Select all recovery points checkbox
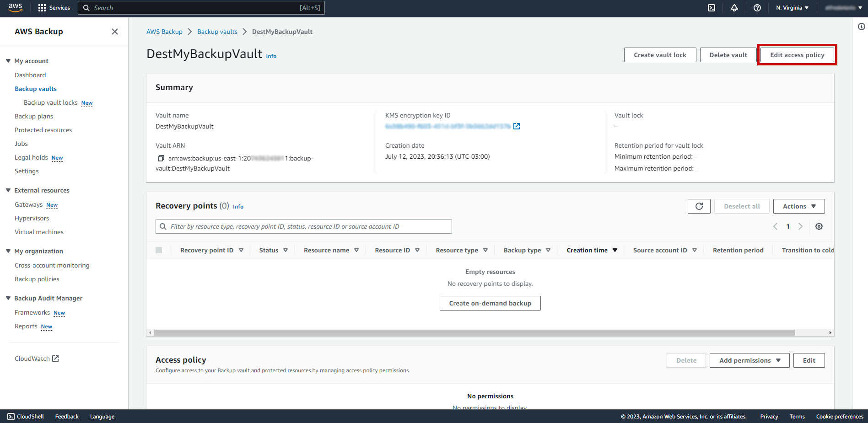 pos(159,250)
